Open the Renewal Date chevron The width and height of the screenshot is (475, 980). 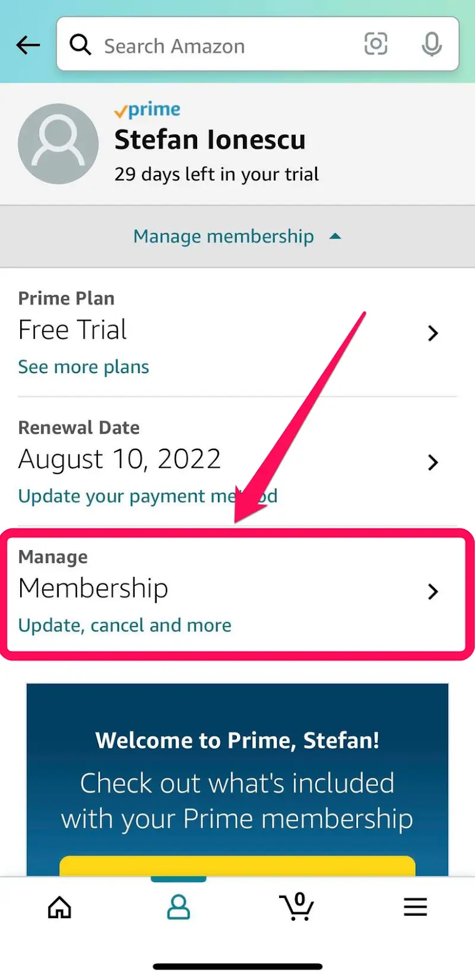point(433,462)
